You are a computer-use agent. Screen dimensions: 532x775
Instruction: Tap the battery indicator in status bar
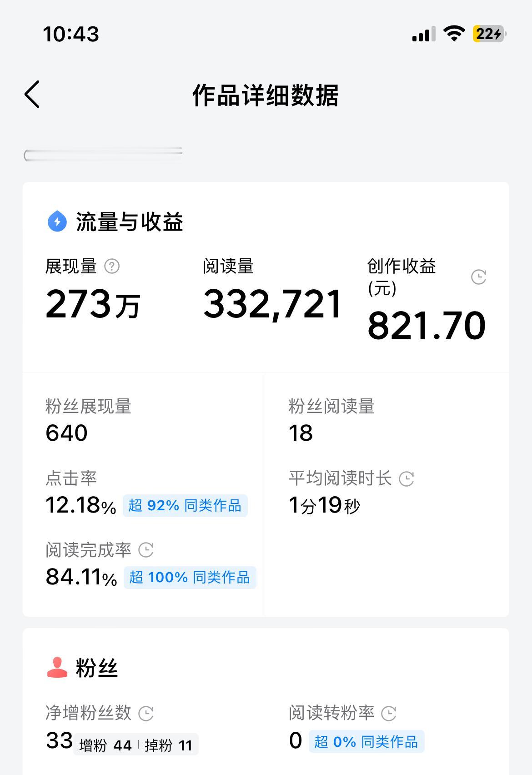click(x=490, y=34)
